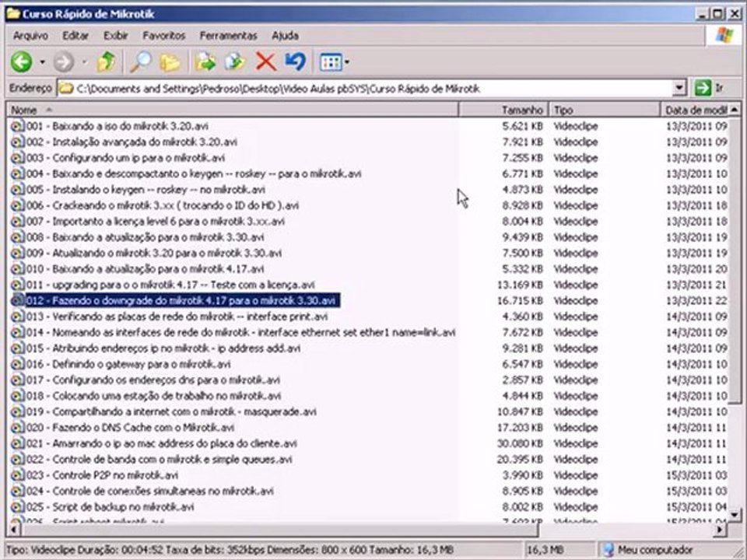Open the Ferramentas menu
This screenshot has width=747, height=560.
[x=228, y=36]
